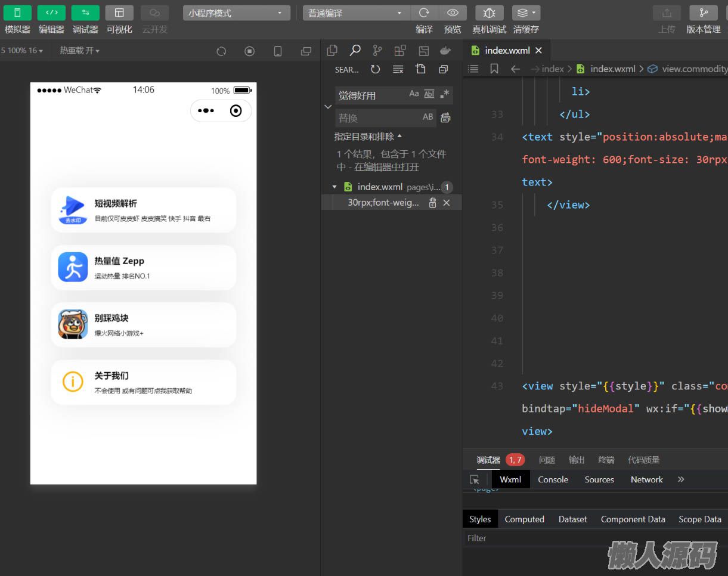
Task: Open the source control branch icon in sidebar
Action: coord(377,51)
